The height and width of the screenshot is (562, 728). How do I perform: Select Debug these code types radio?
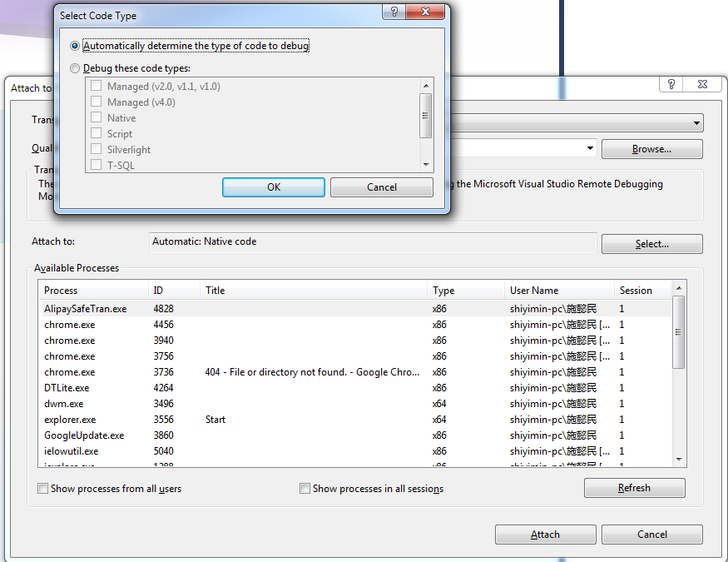tap(75, 68)
